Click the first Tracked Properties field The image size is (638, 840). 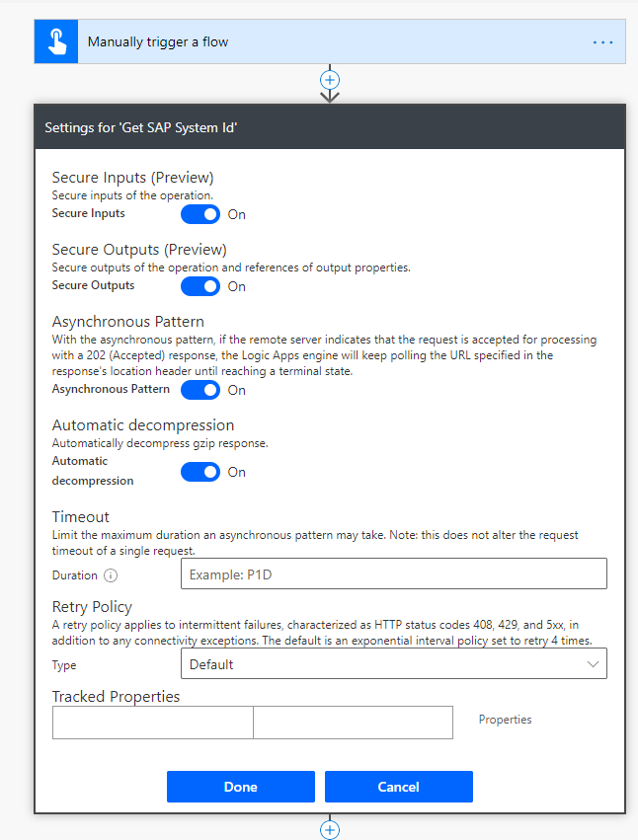click(x=152, y=722)
